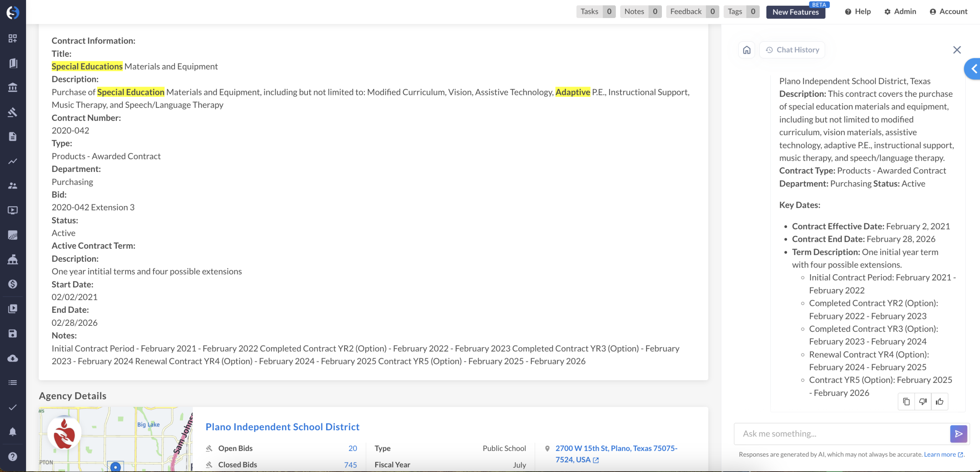The height and width of the screenshot is (472, 980).
Task: Open the Account menu
Action: [948, 11]
